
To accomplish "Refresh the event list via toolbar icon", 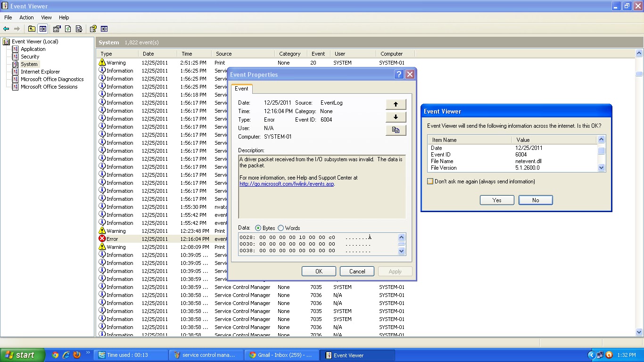I will 68,29.
